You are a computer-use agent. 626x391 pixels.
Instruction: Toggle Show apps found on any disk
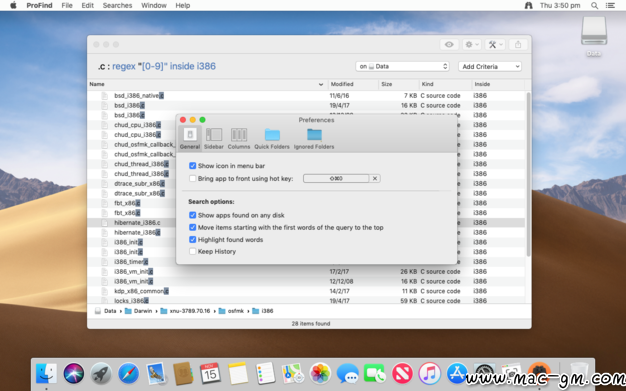click(x=192, y=215)
